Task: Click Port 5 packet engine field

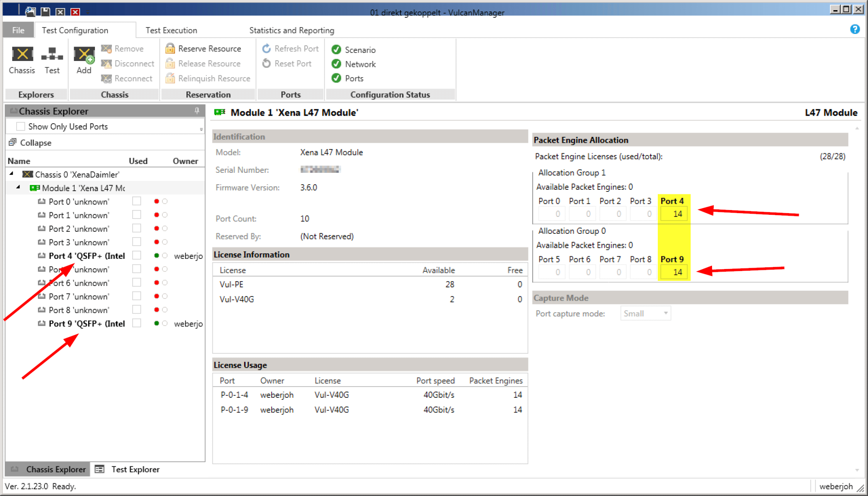Action: point(551,272)
